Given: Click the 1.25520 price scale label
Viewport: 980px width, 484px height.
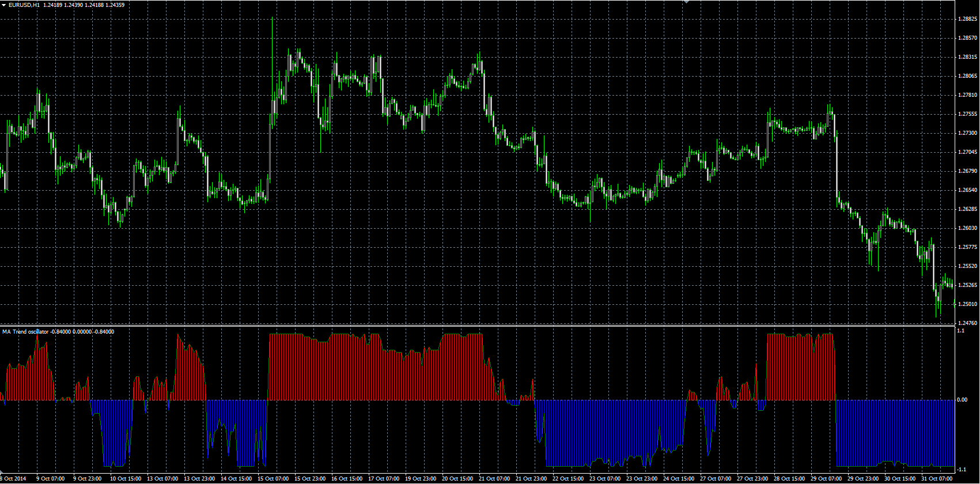Looking at the screenshot, I should (968, 266).
